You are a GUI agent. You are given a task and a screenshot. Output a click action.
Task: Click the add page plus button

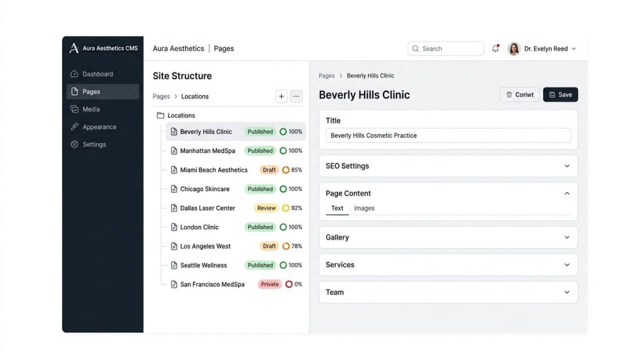click(281, 96)
